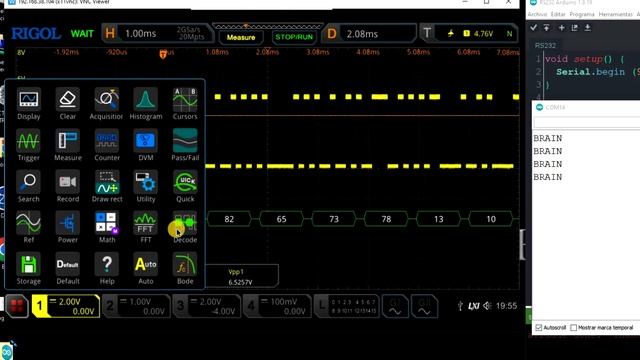The height and width of the screenshot is (360, 640).
Task: Open Herramientas menu in Arduino IDE
Action: click(x=616, y=14)
